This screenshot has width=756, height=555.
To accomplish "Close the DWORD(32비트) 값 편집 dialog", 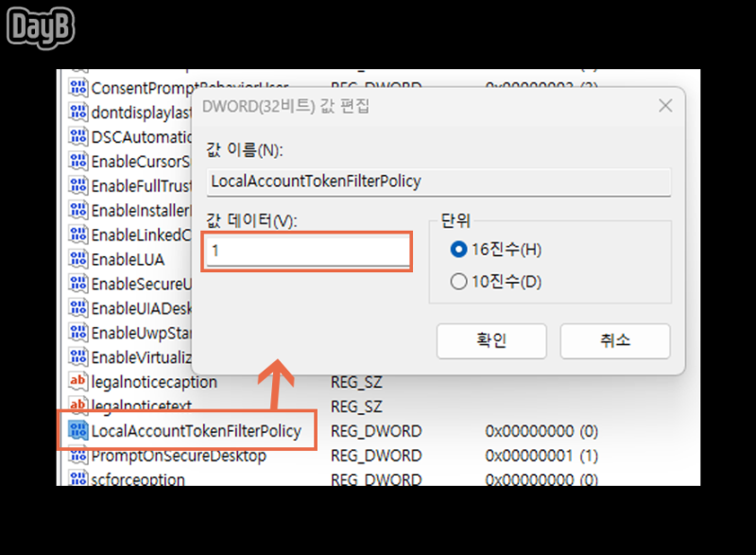I will pyautogui.click(x=665, y=106).
